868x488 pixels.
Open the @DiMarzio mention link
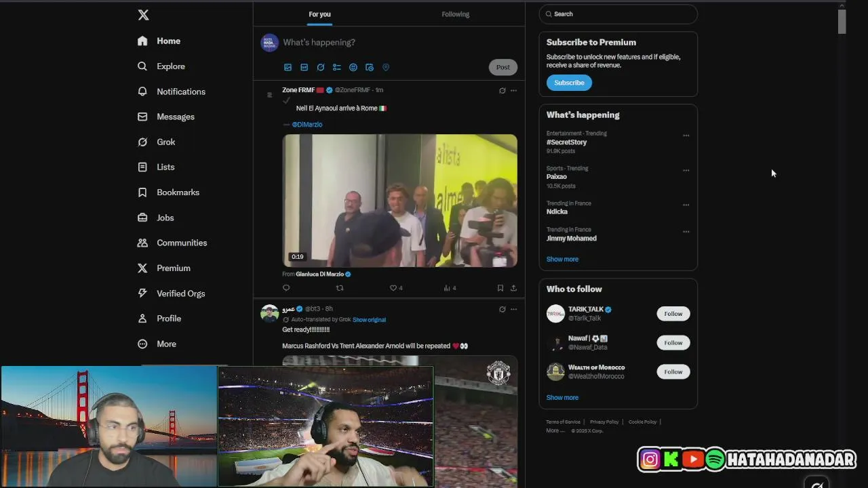coord(307,125)
